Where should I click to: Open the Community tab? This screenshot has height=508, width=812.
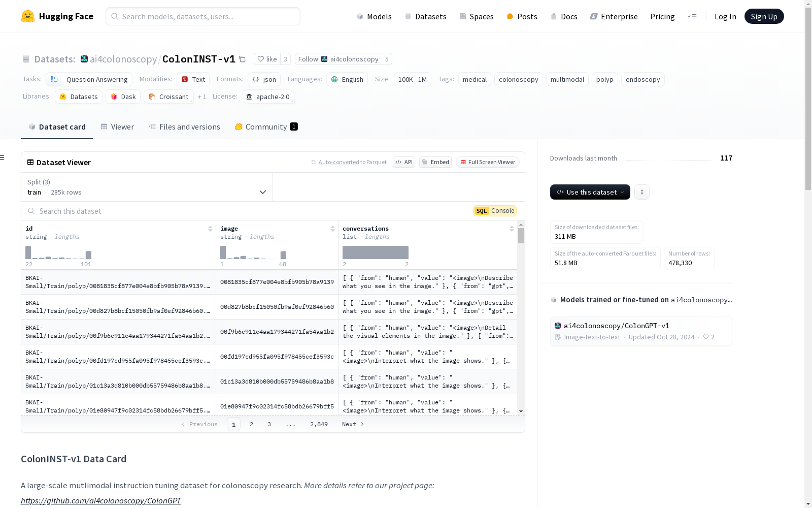tap(266, 127)
